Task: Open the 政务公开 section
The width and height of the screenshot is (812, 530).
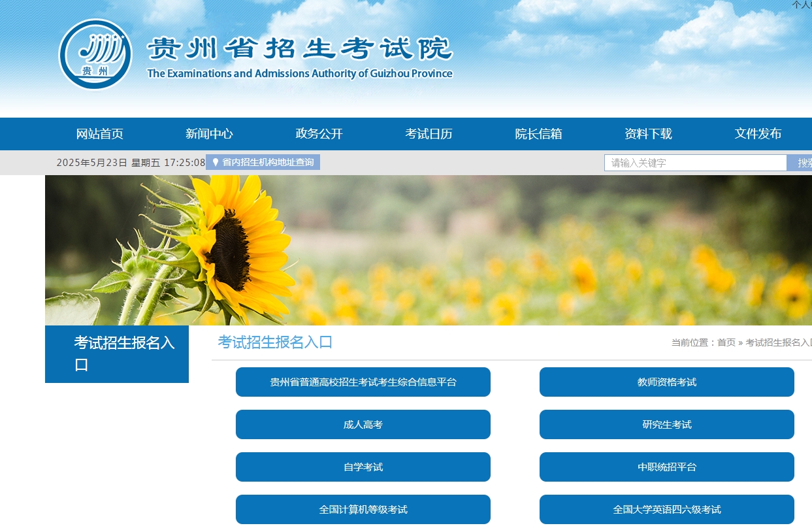Action: tap(318, 133)
